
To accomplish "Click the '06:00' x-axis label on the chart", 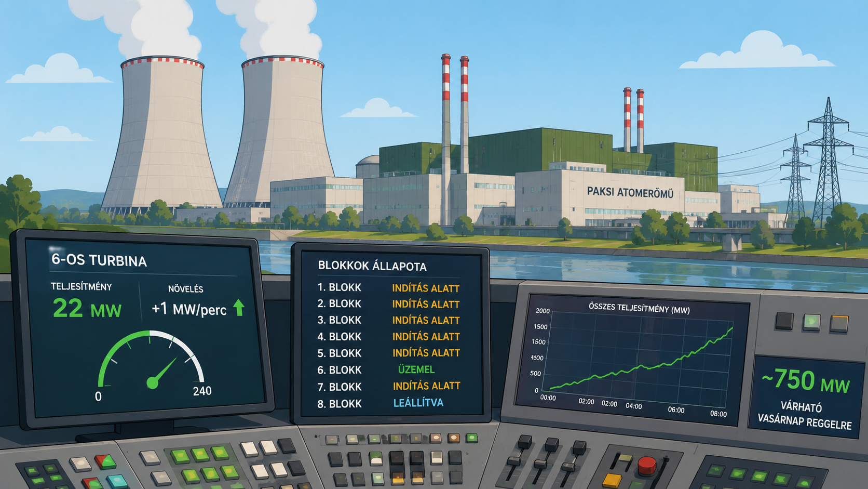I will 676,410.
